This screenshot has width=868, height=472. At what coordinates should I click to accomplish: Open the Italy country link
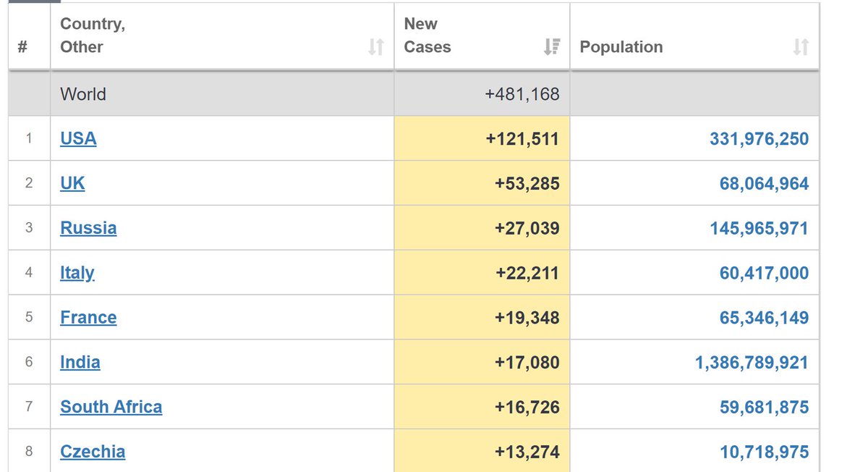[x=77, y=273]
